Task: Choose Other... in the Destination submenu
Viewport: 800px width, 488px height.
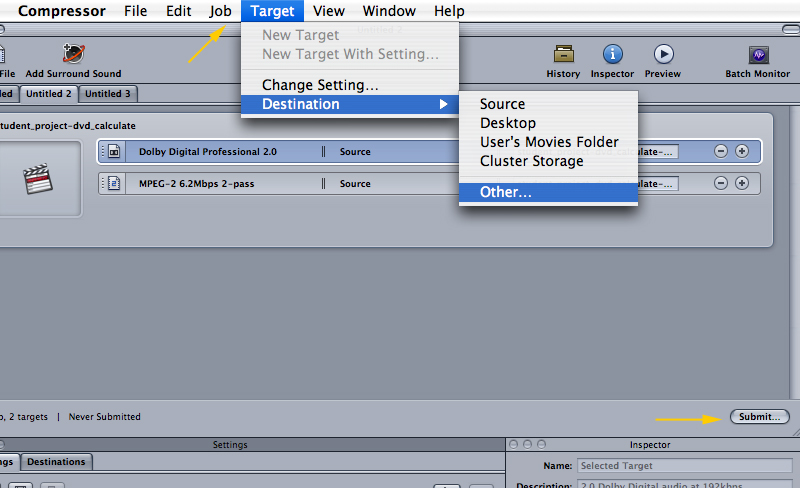Action: click(x=506, y=192)
